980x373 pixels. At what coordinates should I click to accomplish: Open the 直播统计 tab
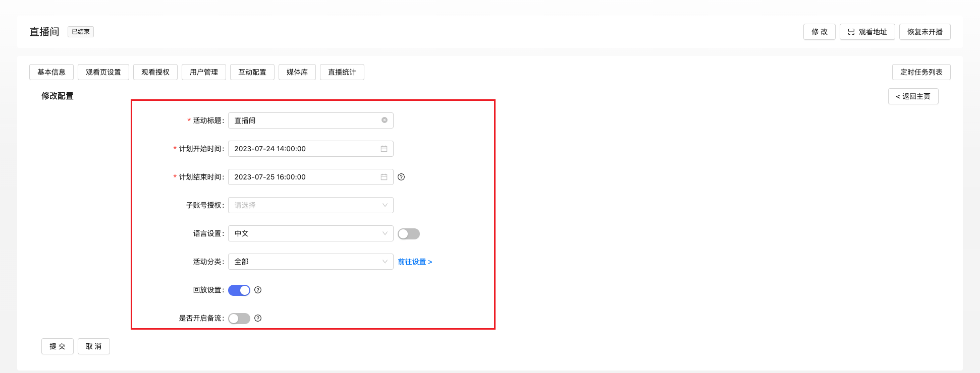pyautogui.click(x=342, y=72)
